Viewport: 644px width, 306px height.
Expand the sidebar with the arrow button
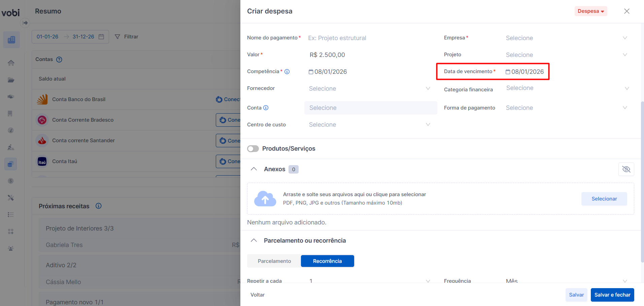tap(25, 23)
